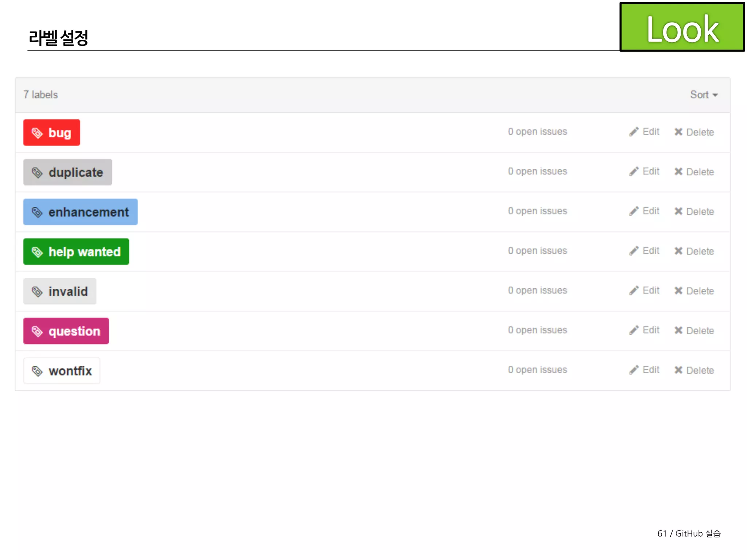
Task: Click the Edit link for invalid label
Action: point(651,291)
